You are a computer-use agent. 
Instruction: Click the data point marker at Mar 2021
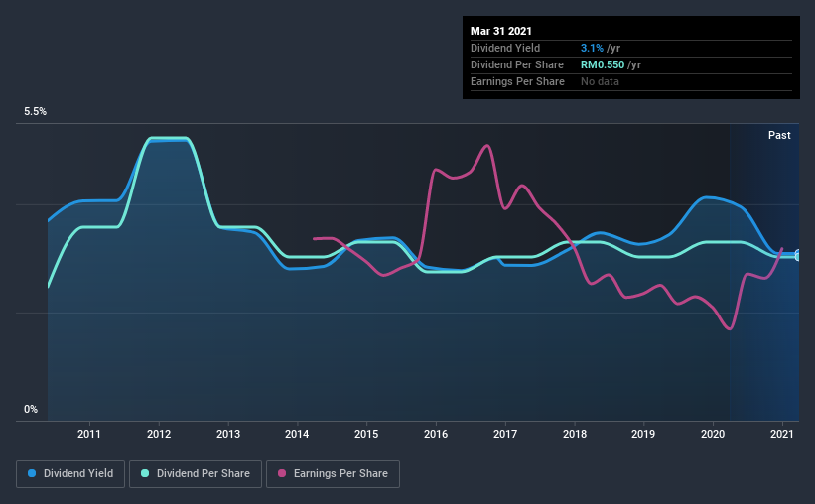[798, 255]
